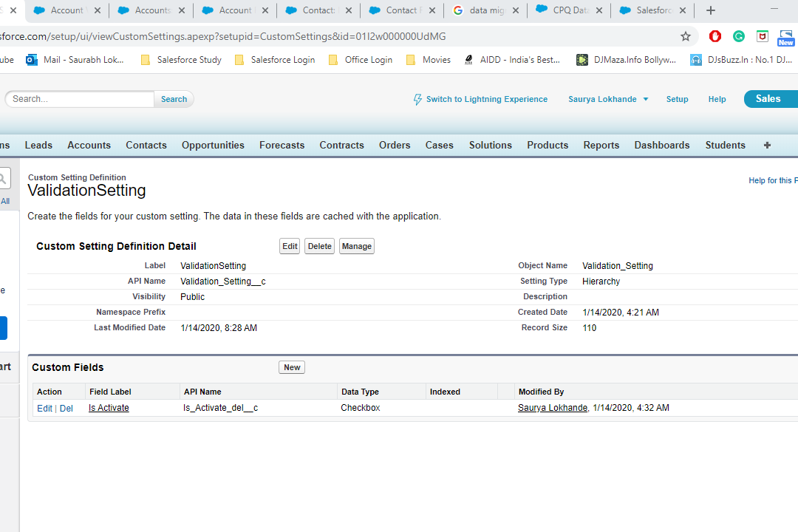Go to the Contracts tab

click(341, 145)
